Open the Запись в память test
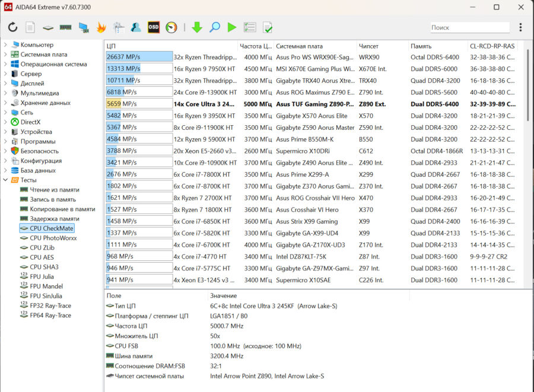Image resolution: width=534 pixels, height=392 pixels. tap(53, 199)
